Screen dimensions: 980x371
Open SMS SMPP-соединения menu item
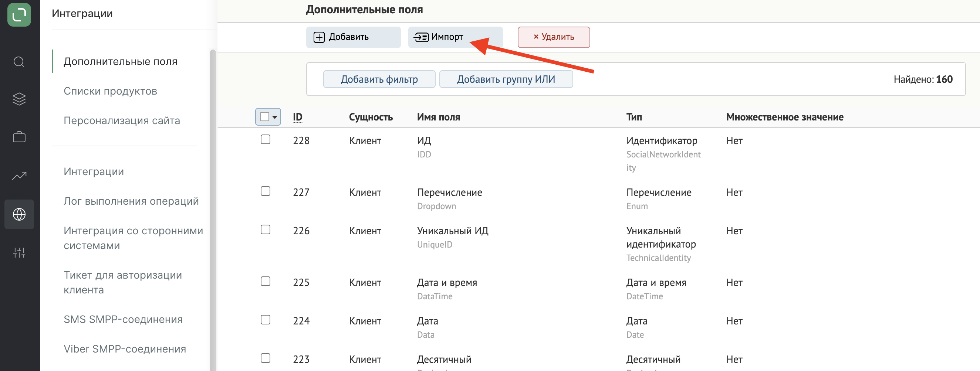pyautogui.click(x=123, y=320)
